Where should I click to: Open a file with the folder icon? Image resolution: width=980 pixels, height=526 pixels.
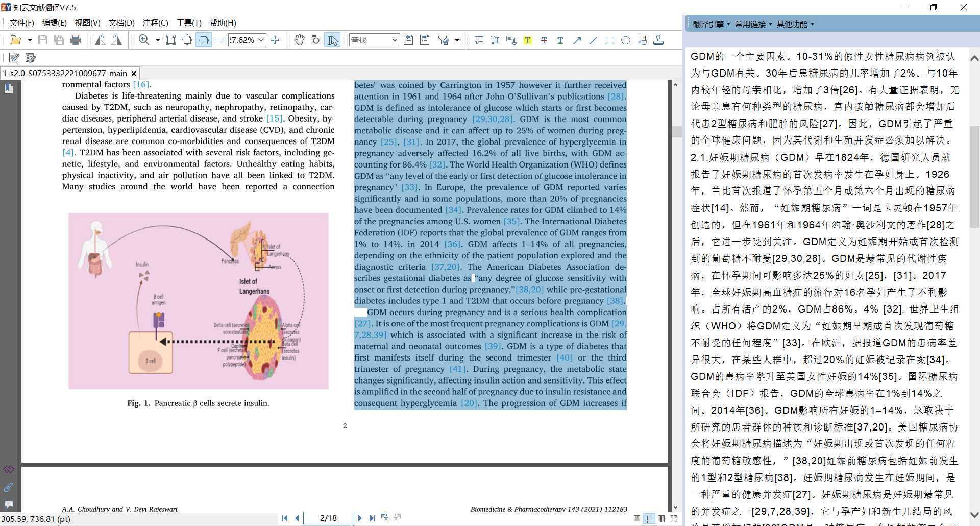tap(16, 40)
